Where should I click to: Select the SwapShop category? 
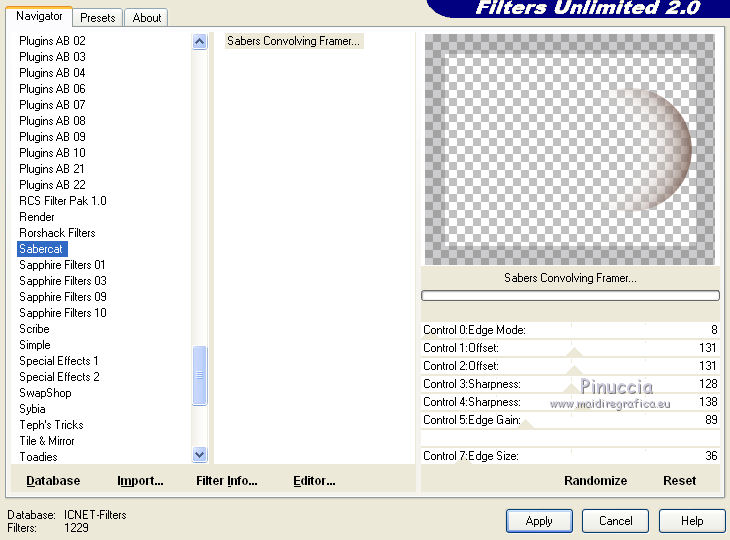(45, 393)
